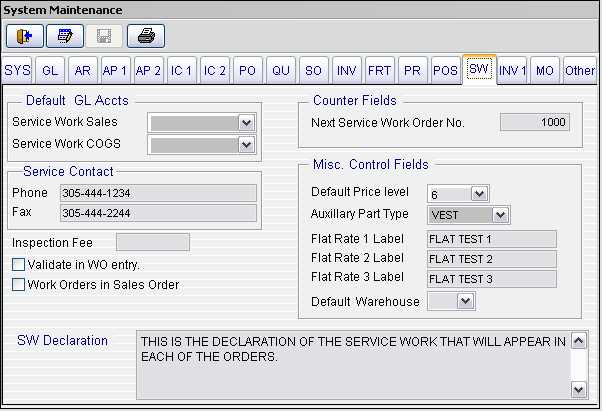602x411 pixels.
Task: Click the active SW tab
Action: 479,69
